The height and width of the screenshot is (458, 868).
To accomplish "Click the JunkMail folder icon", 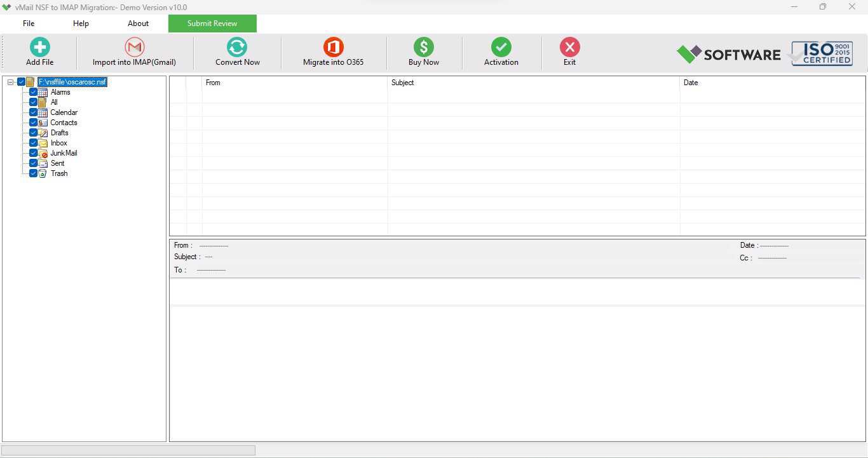I will 43,153.
